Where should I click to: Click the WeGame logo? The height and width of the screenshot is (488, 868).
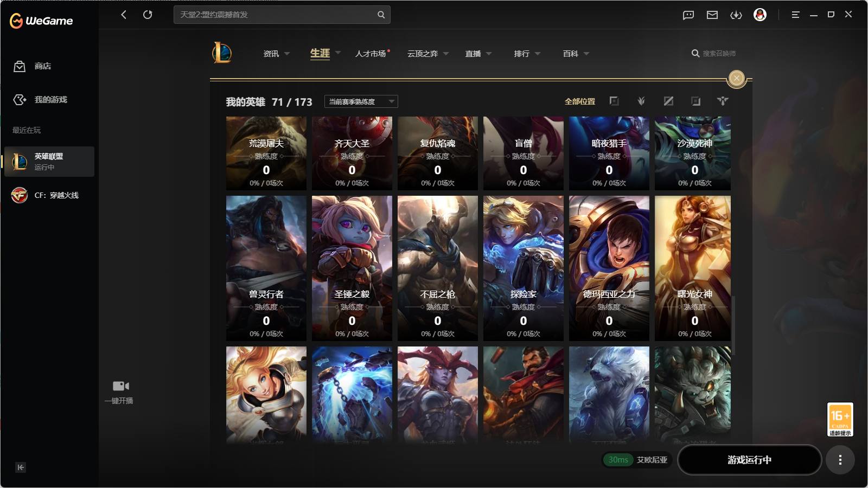pos(41,21)
